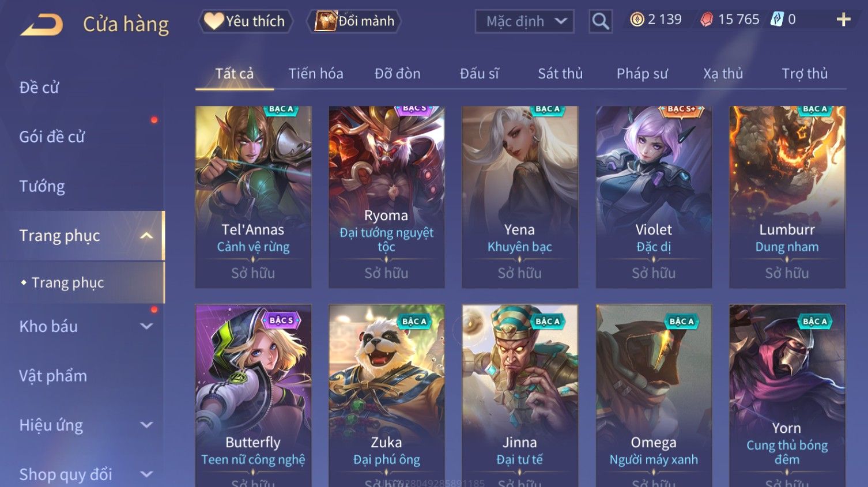Open Đổi mảnh fragment exchange
Screen dimensions: 868x487
coord(355,21)
